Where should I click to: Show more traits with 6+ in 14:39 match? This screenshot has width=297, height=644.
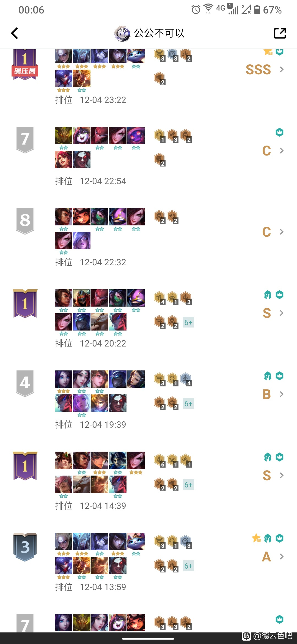(188, 485)
